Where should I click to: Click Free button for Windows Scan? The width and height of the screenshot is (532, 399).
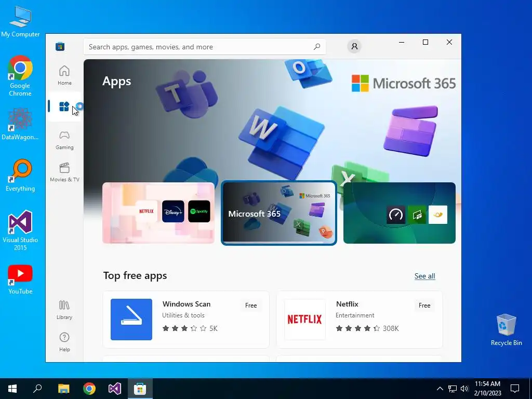point(251,305)
